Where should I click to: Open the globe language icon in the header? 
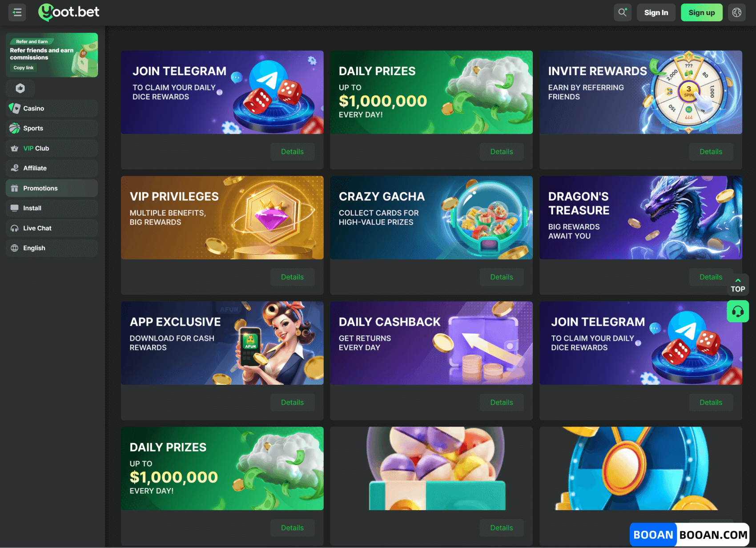(737, 12)
